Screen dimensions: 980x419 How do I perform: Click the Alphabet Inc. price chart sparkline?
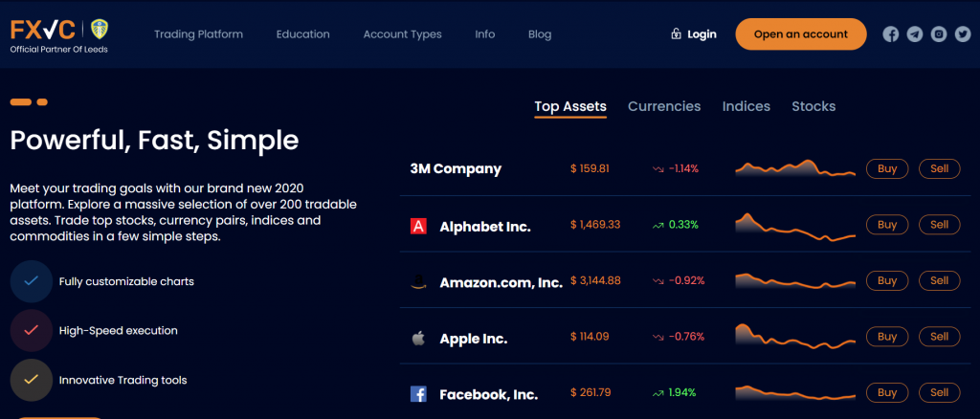795,228
